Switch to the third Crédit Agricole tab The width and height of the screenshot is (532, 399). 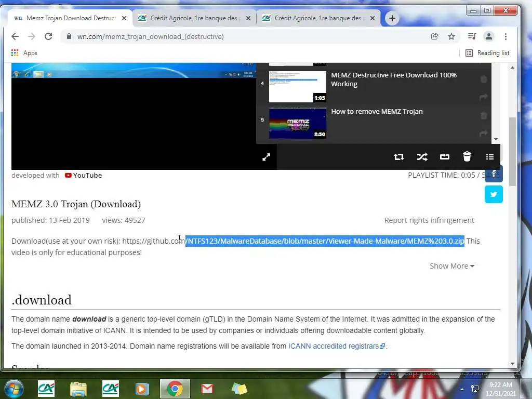coord(318,18)
